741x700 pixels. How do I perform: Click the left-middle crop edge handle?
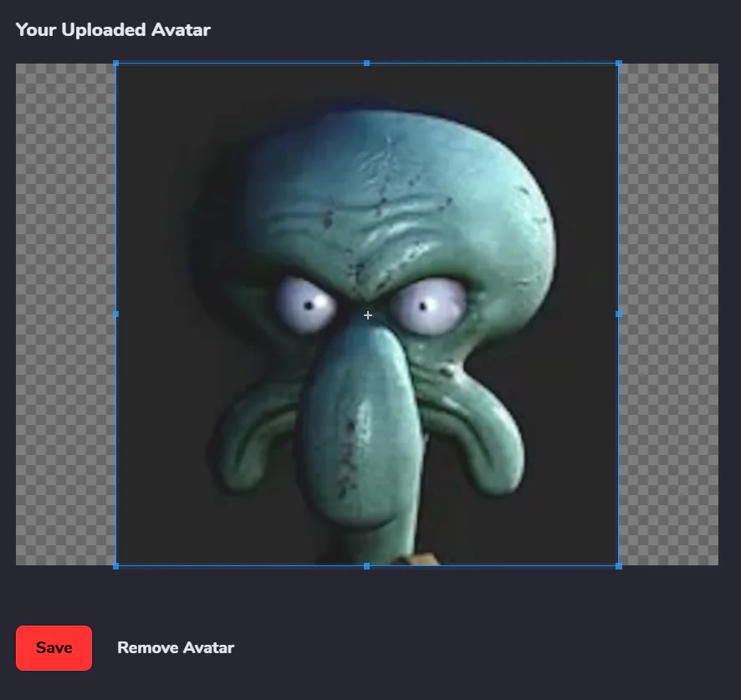115,314
